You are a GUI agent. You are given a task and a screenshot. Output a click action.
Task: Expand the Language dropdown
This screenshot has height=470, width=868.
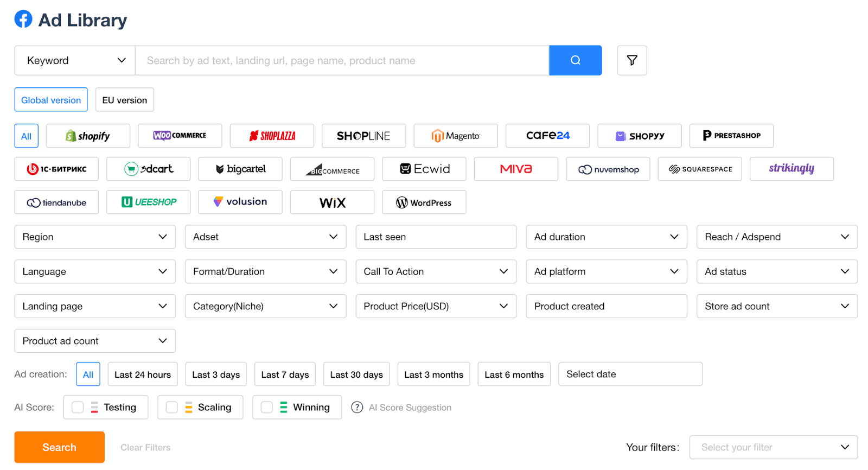click(95, 271)
